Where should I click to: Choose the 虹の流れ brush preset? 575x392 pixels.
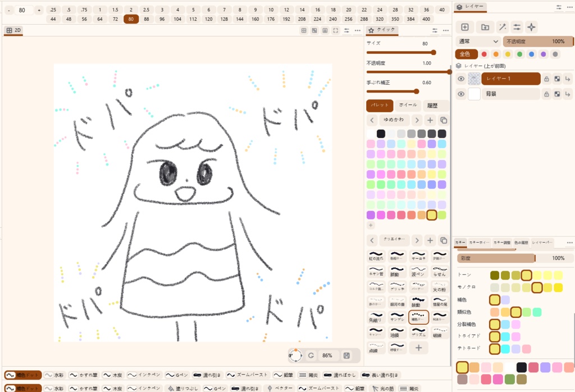[x=376, y=256]
